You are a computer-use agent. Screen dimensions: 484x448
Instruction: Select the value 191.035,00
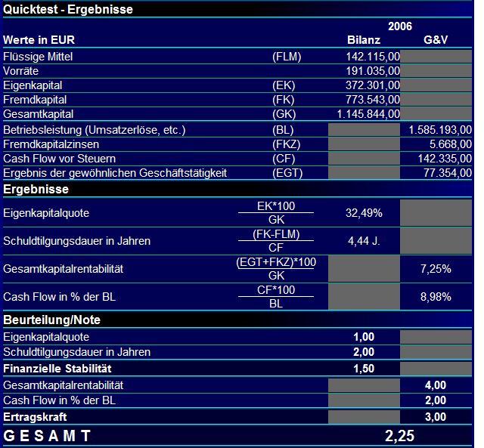coord(373,71)
